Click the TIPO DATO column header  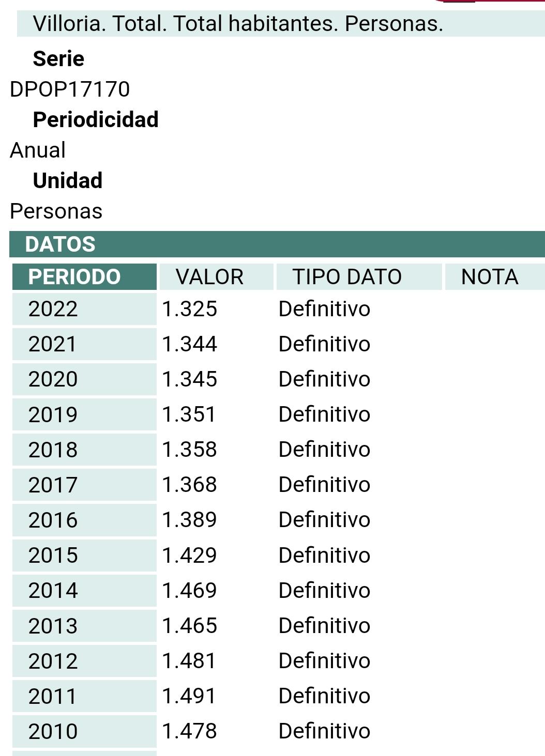pos(359,277)
